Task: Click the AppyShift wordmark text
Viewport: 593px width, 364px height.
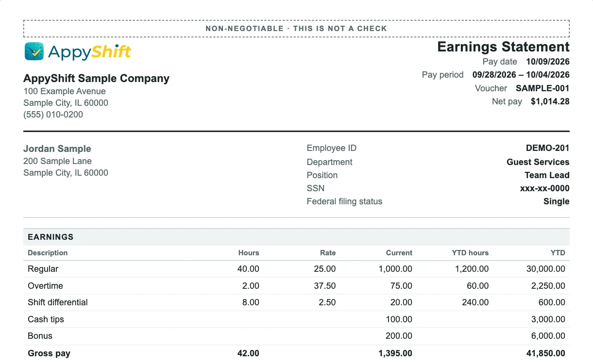Action: (x=90, y=52)
